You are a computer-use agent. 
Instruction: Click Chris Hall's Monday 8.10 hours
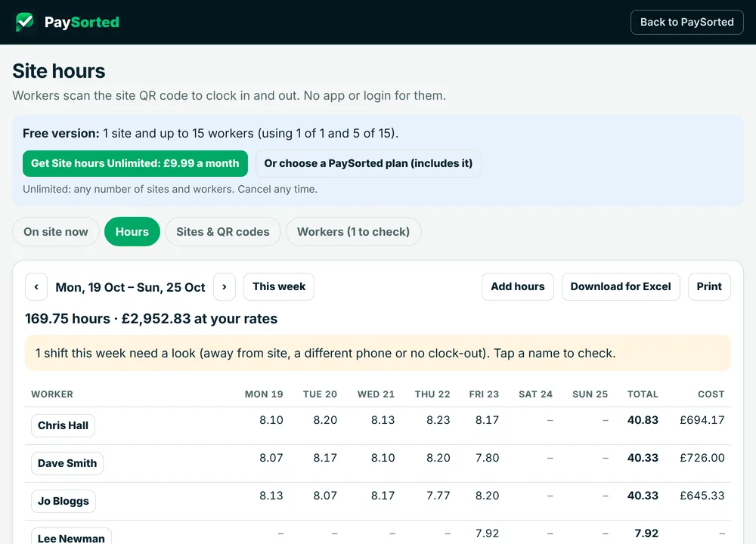pos(271,420)
